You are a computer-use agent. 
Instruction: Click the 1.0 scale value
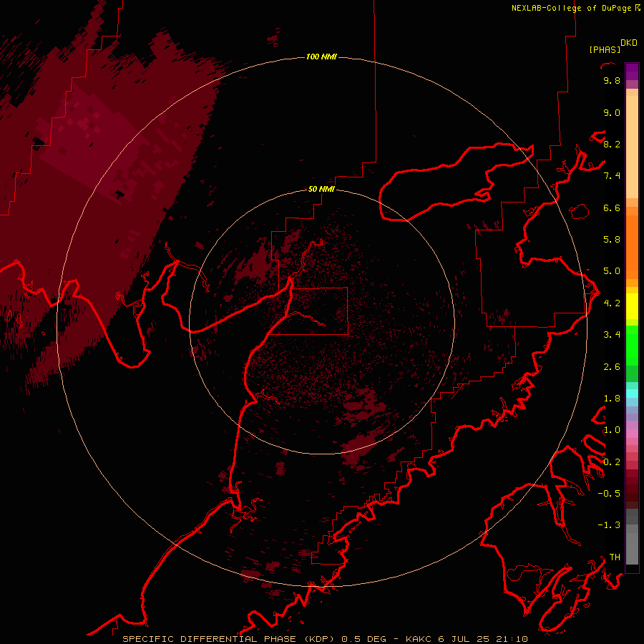pyautogui.click(x=612, y=430)
